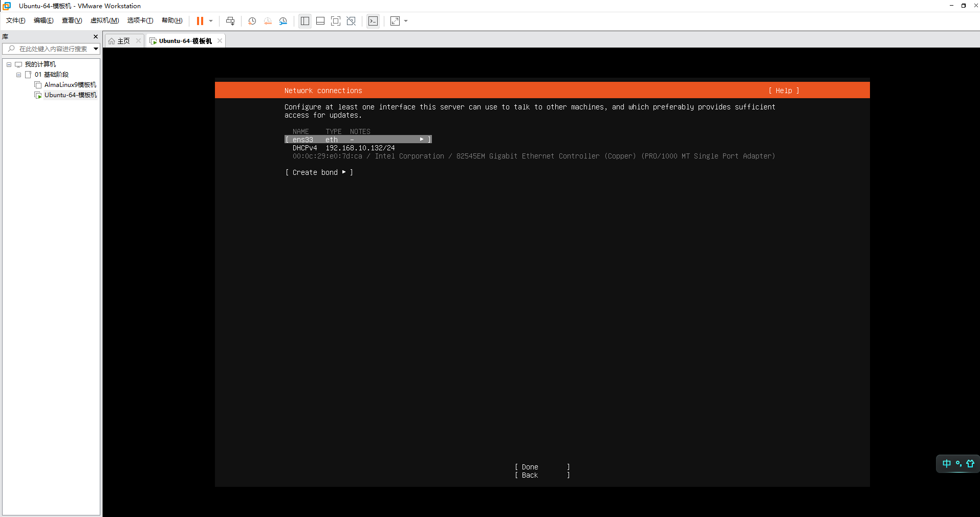The image size is (980, 517).
Task: Select AlmaLinux9模板机 in the library
Action: click(x=70, y=85)
